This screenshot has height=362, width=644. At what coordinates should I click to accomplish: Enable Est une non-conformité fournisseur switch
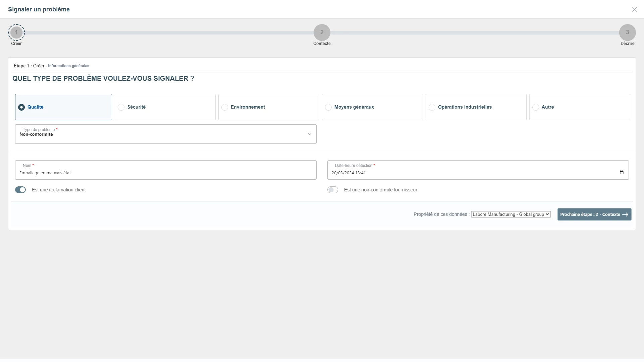point(333,190)
